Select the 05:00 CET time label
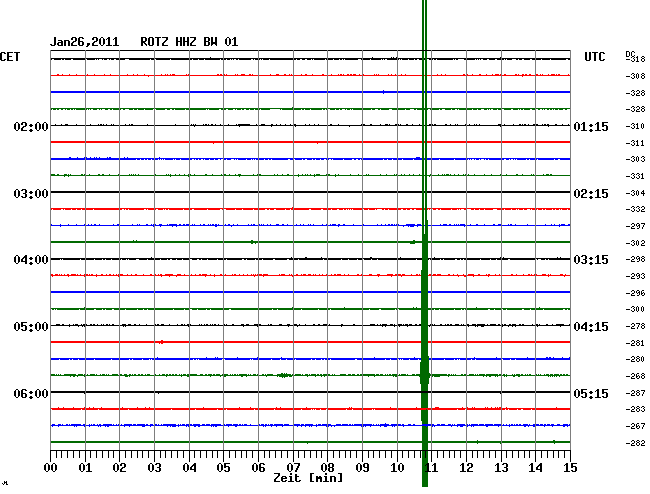The height and width of the screenshot is (494, 650). click(x=31, y=327)
